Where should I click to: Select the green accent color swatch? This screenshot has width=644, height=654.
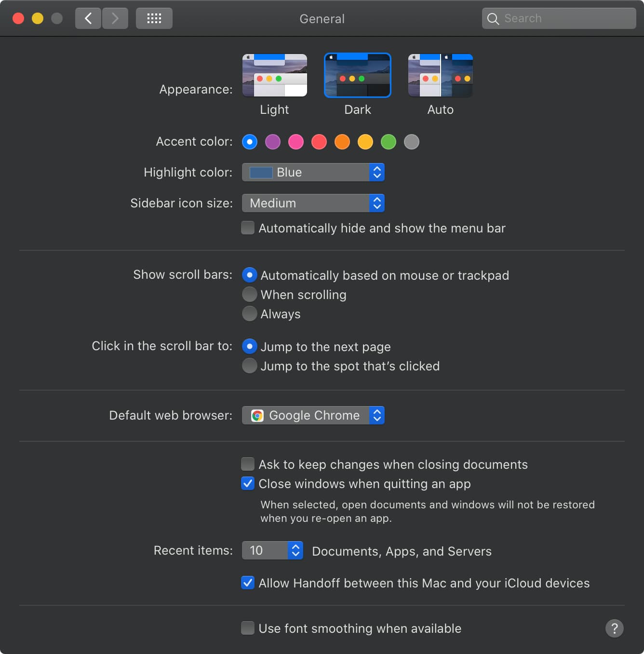pyautogui.click(x=389, y=142)
